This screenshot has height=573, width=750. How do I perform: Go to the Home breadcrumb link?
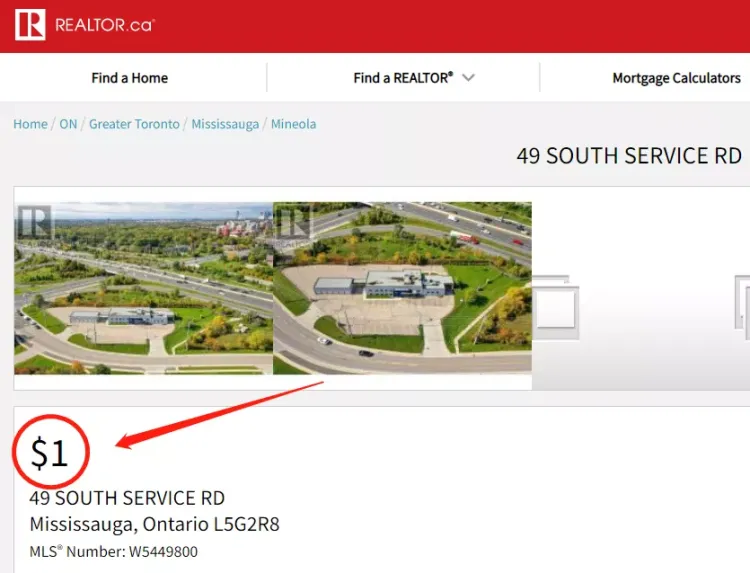tap(30, 124)
